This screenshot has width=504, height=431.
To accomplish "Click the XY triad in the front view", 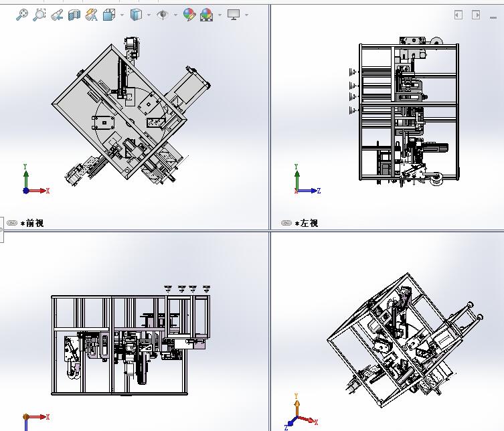I will (x=36, y=179).
